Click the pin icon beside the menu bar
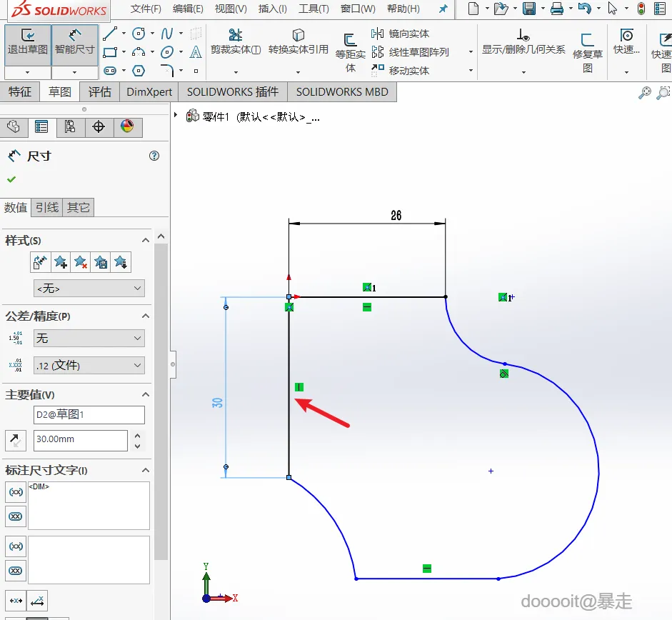672x620 pixels. pyautogui.click(x=443, y=9)
